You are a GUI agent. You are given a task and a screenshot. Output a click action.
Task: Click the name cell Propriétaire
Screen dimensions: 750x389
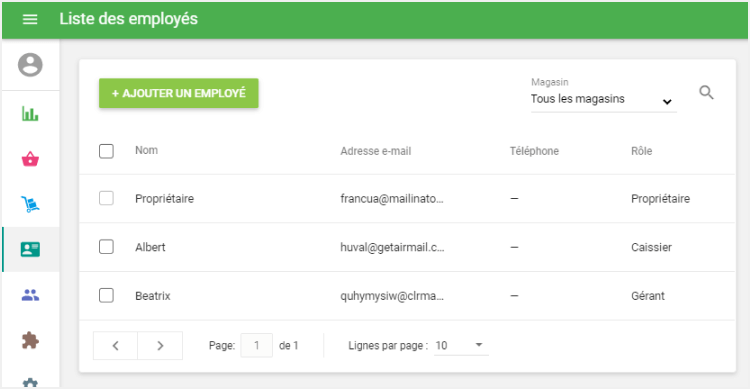click(x=165, y=199)
